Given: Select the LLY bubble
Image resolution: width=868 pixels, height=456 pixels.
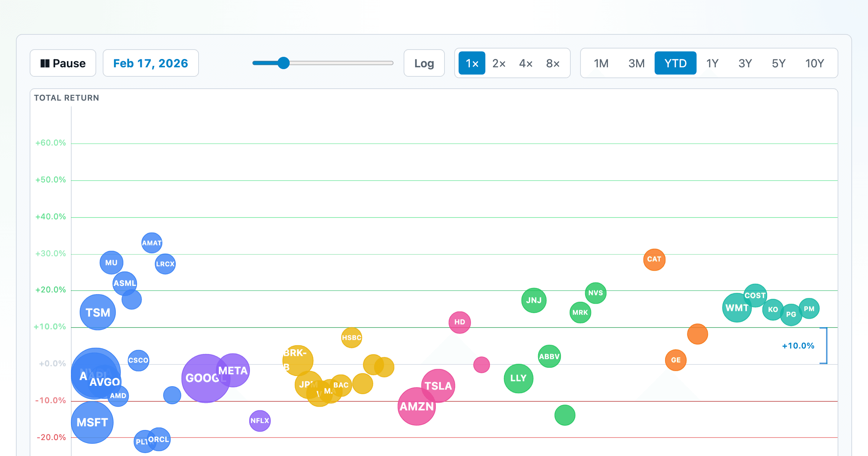Looking at the screenshot, I should (x=519, y=379).
